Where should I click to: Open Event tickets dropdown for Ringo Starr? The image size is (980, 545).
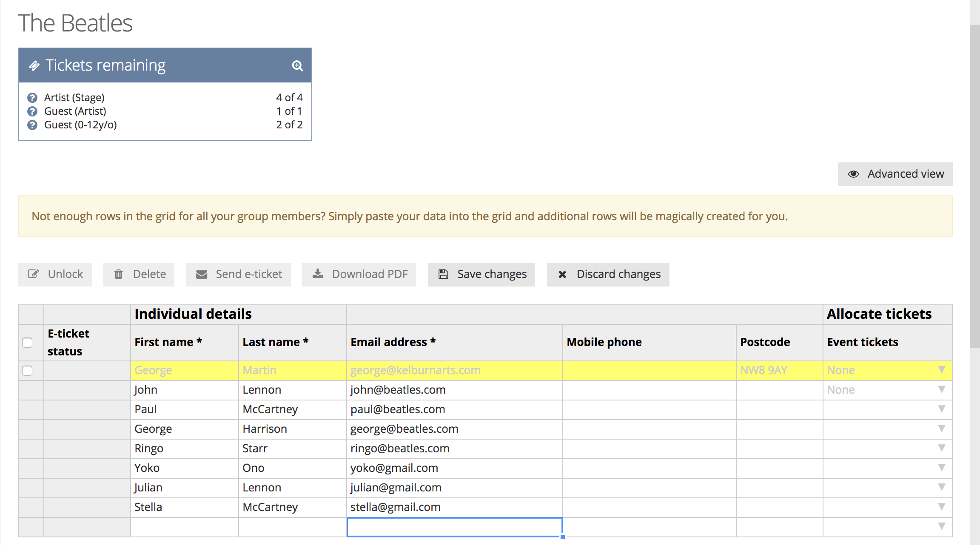[942, 448]
